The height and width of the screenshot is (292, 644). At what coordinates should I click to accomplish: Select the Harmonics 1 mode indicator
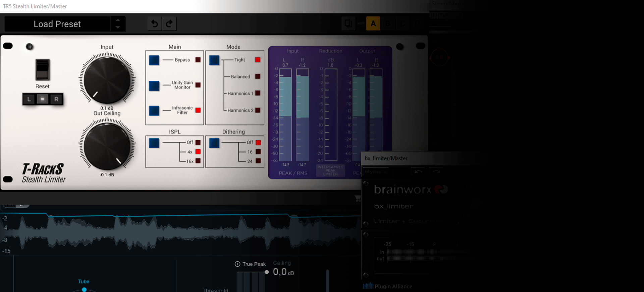pos(258,93)
